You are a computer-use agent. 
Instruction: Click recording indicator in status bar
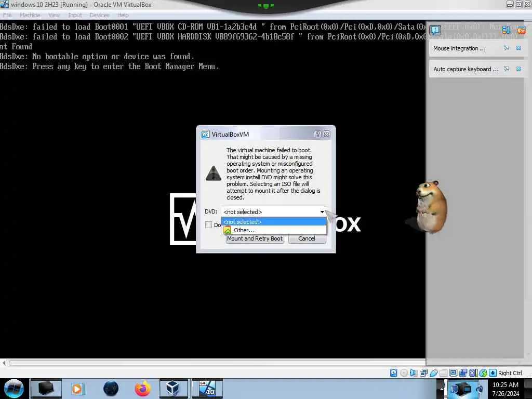pos(463,373)
